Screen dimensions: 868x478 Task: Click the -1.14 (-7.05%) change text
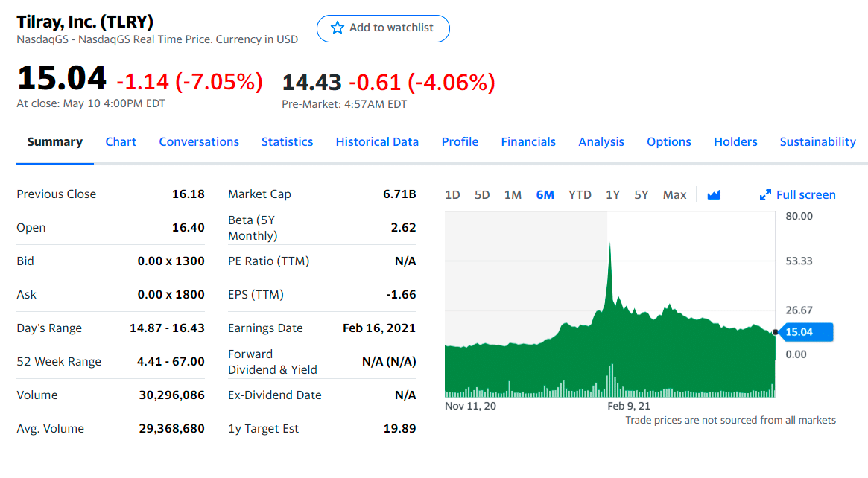(190, 82)
